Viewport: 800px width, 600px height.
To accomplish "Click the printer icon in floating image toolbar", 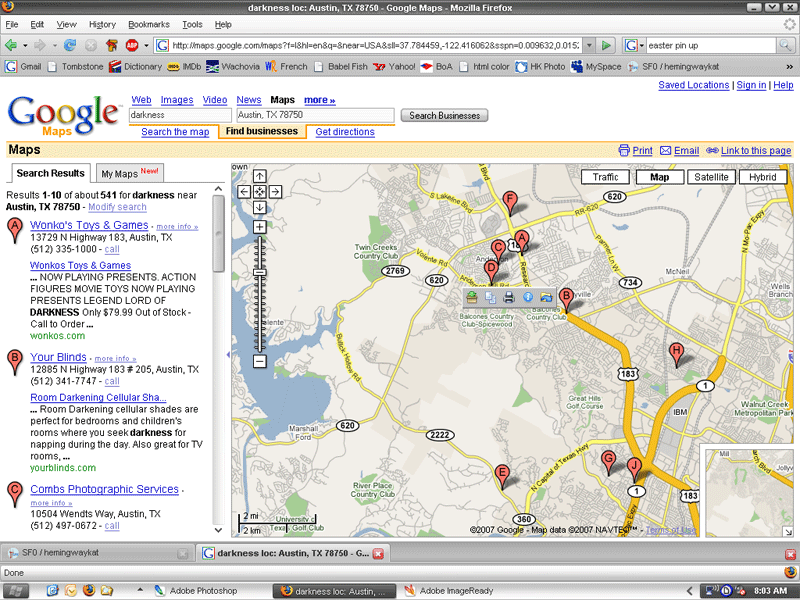I will (508, 297).
